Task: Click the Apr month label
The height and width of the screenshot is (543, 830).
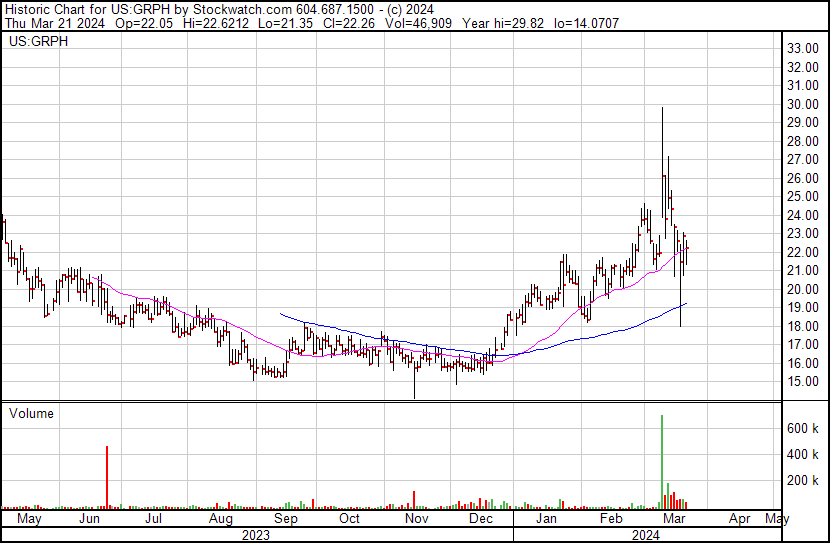Action: click(740, 519)
